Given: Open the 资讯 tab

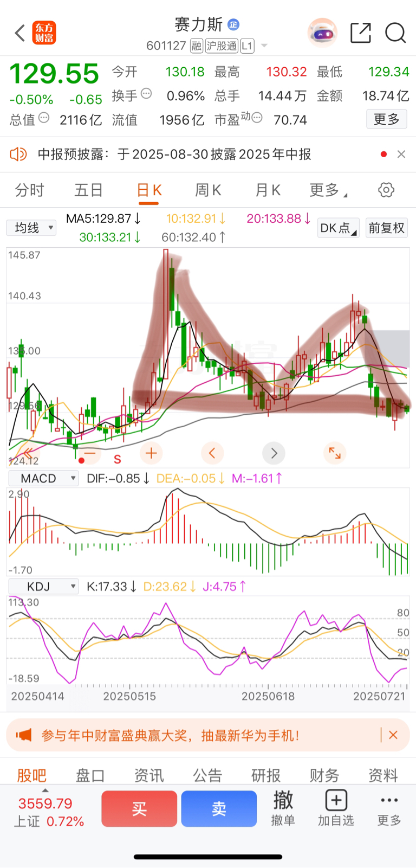Looking at the screenshot, I should [x=149, y=775].
